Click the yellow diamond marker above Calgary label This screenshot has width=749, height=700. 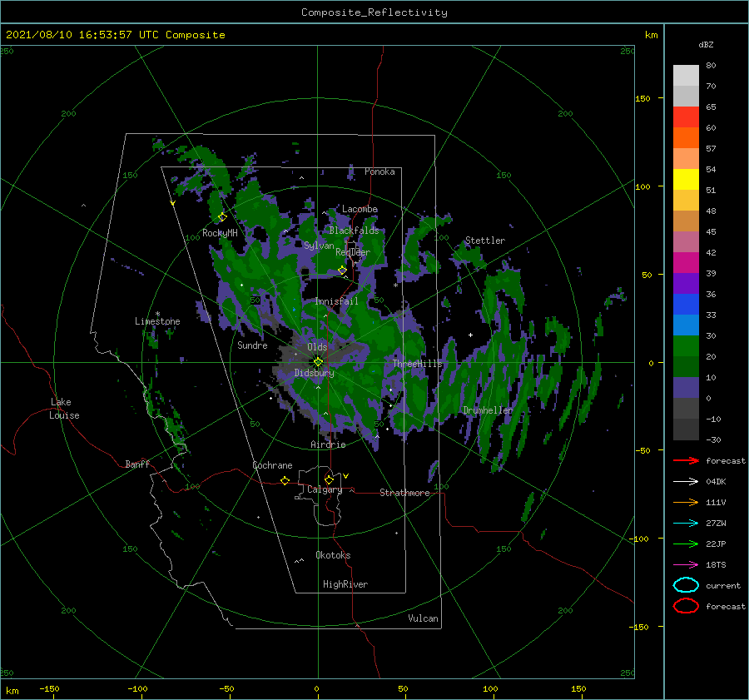[329, 479]
